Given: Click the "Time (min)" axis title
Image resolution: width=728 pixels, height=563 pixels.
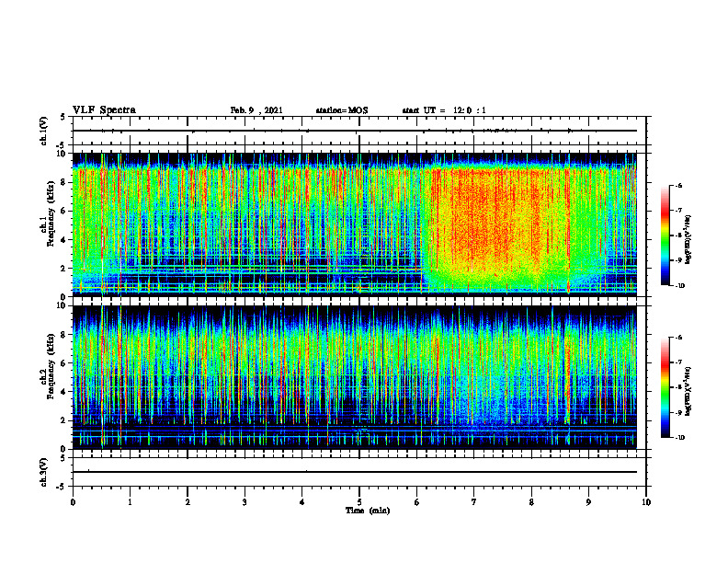Looking at the screenshot, I should [x=368, y=511].
